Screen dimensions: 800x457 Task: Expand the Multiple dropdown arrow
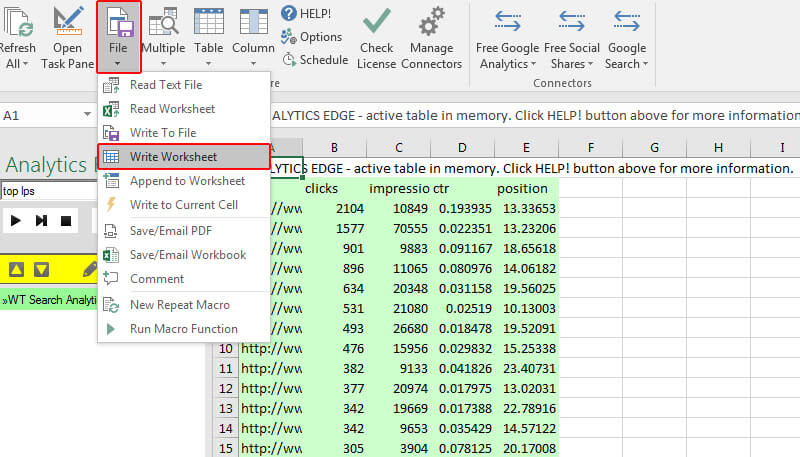pyautogui.click(x=163, y=64)
